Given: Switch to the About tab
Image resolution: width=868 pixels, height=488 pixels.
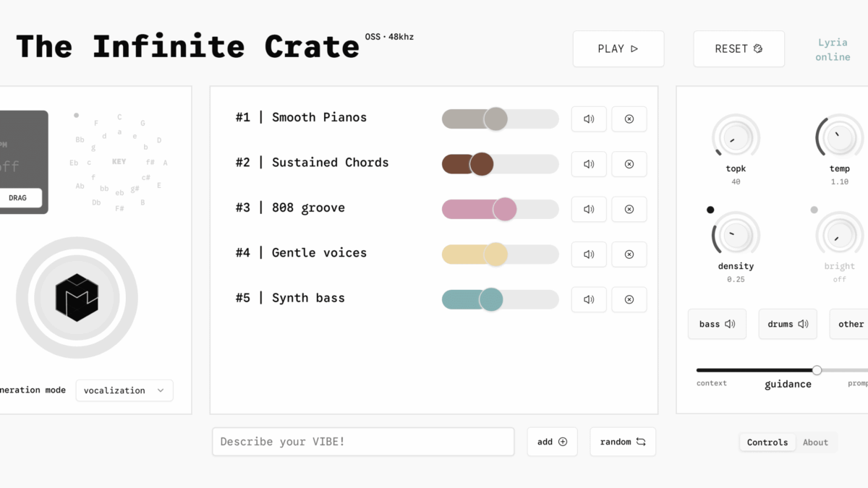Looking at the screenshot, I should pyautogui.click(x=815, y=442).
